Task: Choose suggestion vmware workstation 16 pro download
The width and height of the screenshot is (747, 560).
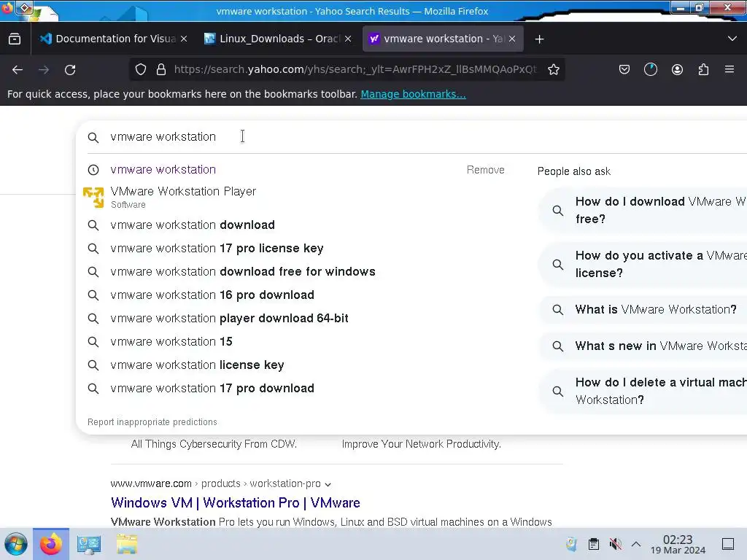Action: [x=212, y=295]
